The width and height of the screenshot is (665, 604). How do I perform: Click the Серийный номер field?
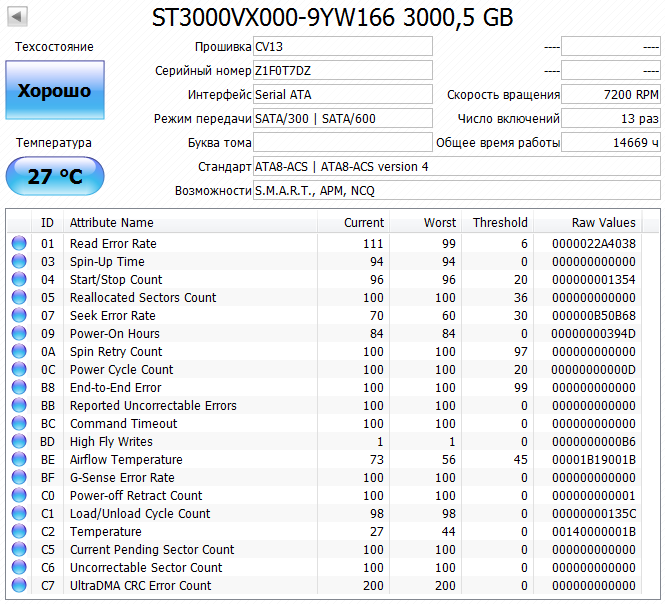click(342, 70)
